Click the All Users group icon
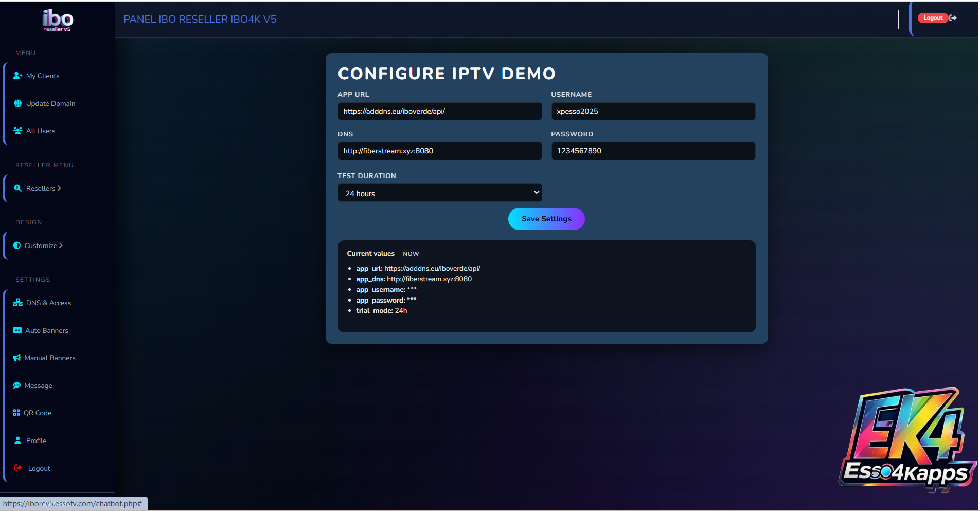Viewport: 980px width, 511px height. [18, 131]
